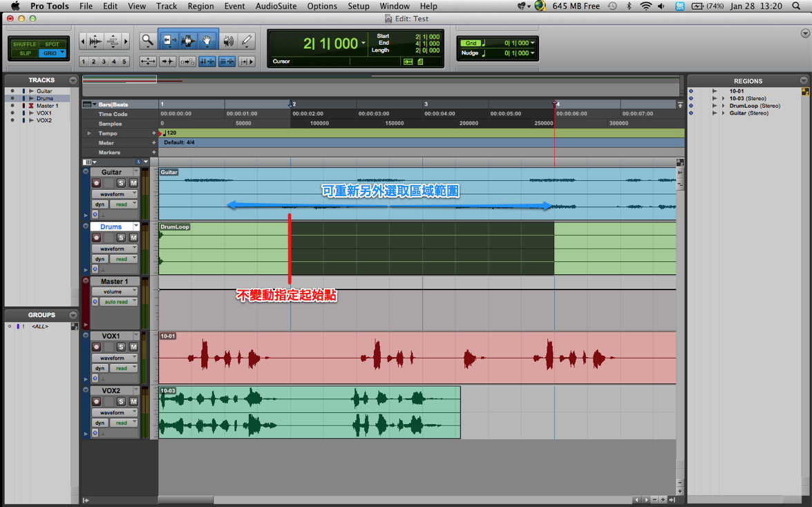Click the 10-03 region in VOX2
Viewport: 812px width, 507px height.
point(309,412)
